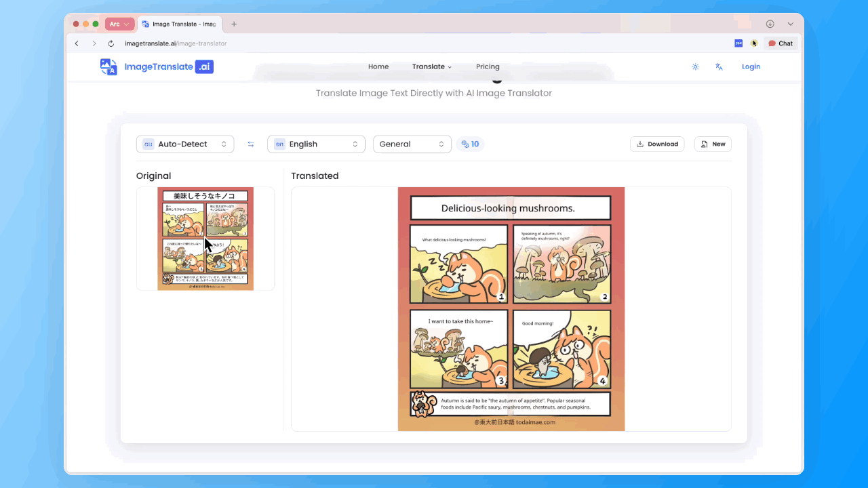Open the interface language translate icon
Viewport: 868px width, 488px height.
coord(719,66)
